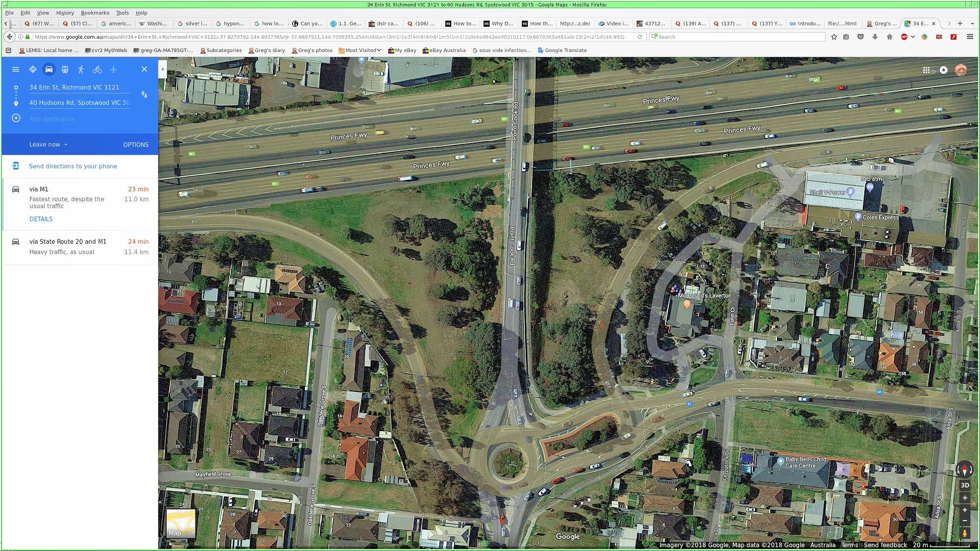Select walking travel mode
This screenshot has width=980, height=551.
coord(81,70)
